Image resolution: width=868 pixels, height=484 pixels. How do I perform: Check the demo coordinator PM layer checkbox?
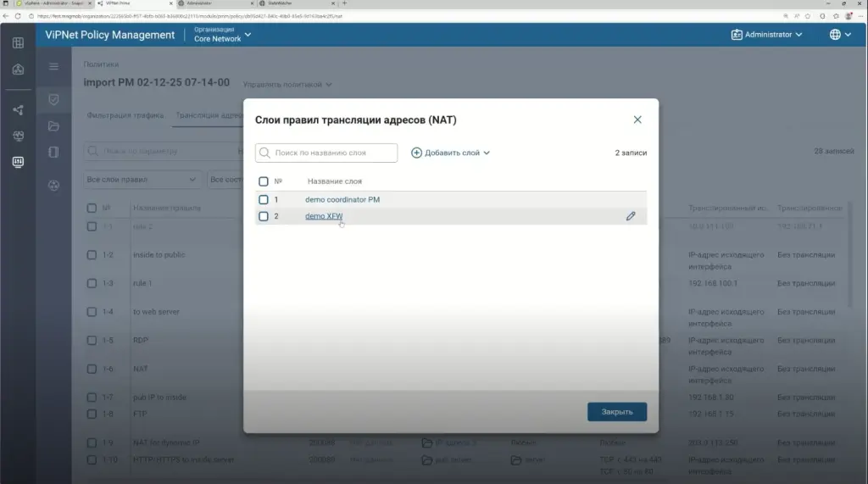coord(264,199)
